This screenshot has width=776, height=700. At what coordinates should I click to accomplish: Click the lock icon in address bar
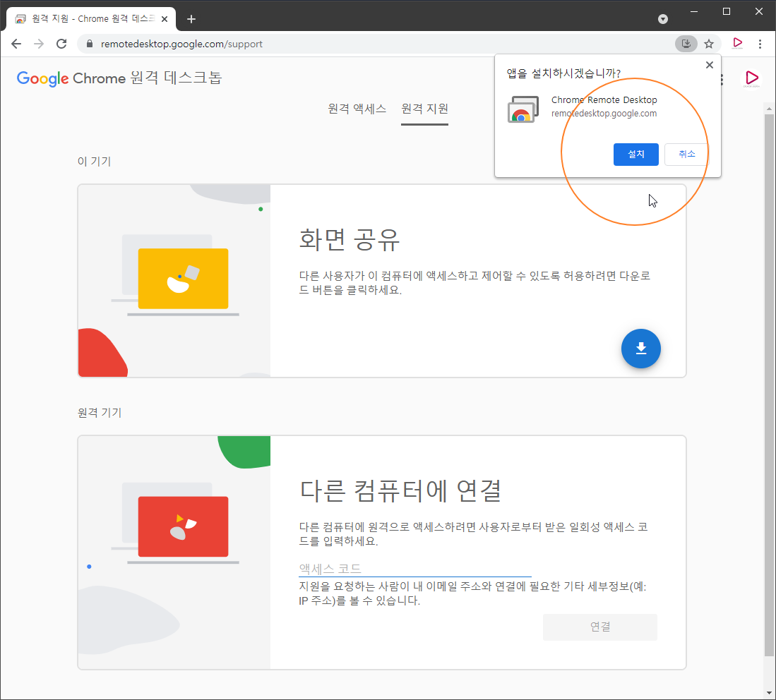(x=90, y=44)
